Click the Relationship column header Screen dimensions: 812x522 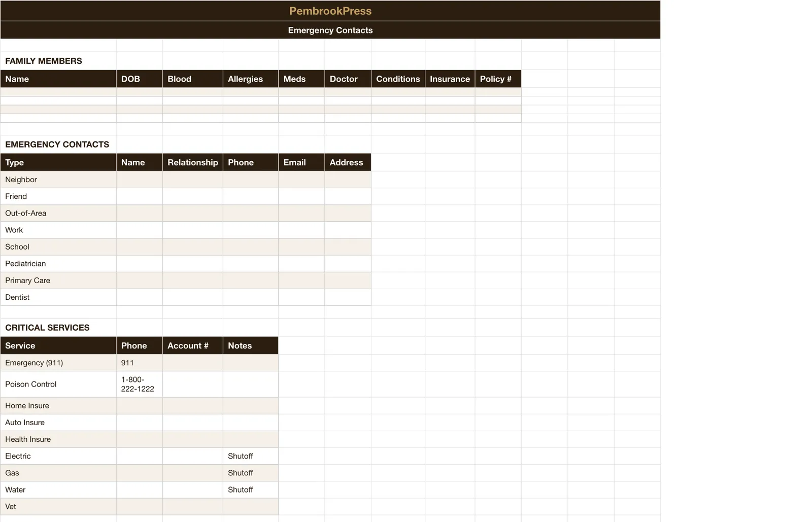[193, 162]
